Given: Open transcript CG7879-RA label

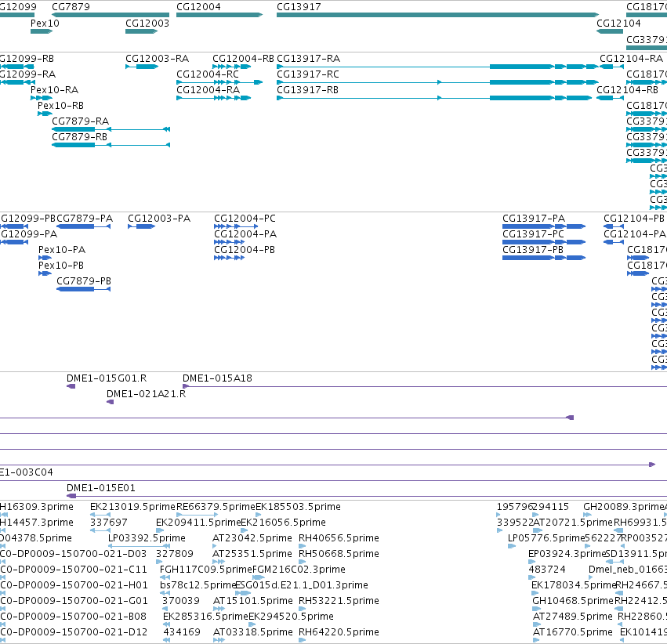Looking at the screenshot, I should tap(81, 121).
